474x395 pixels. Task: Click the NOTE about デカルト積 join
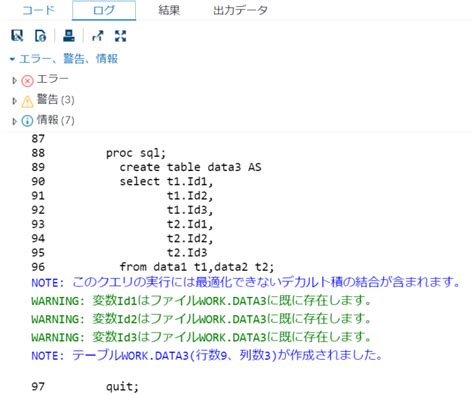click(x=246, y=282)
